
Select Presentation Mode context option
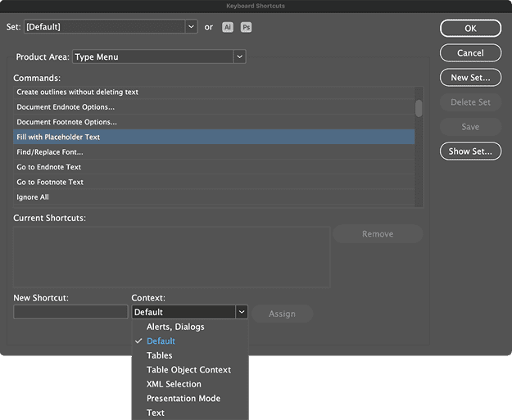[x=184, y=399]
